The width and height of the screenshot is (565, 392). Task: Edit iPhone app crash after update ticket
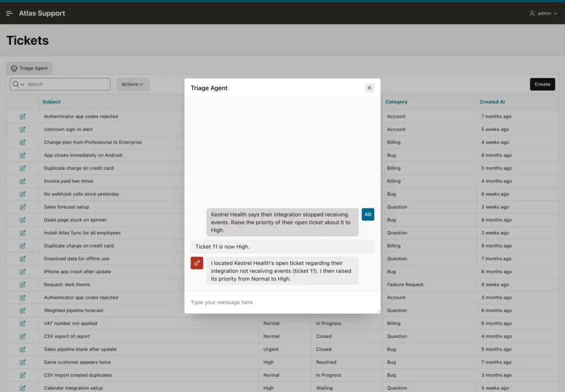click(23, 272)
